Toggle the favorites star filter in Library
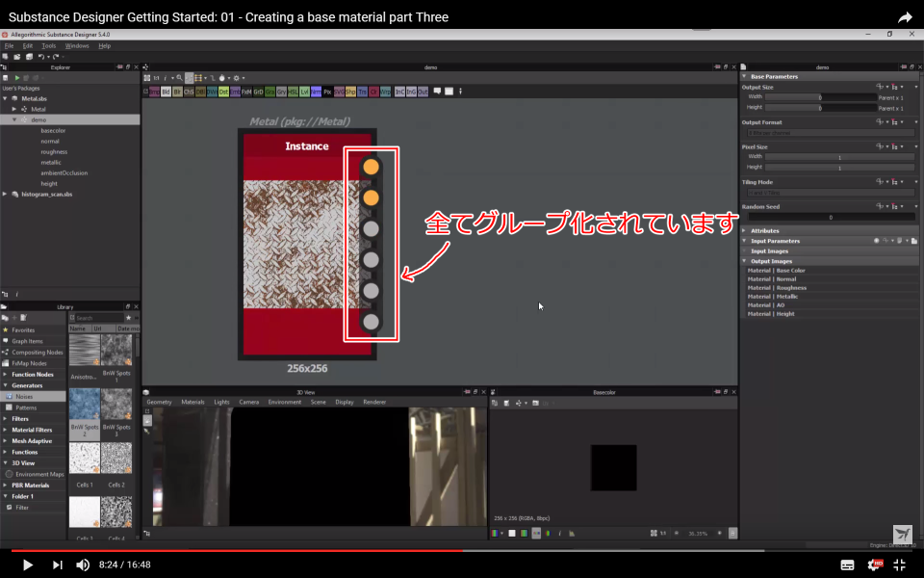The image size is (924, 578). [128, 318]
